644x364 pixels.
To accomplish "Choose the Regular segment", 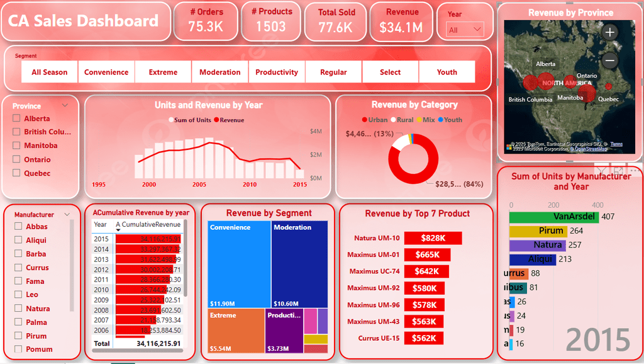I will tap(333, 72).
